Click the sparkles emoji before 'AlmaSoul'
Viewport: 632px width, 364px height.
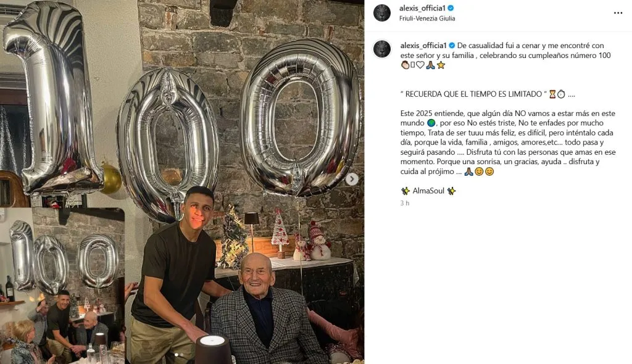coord(405,191)
